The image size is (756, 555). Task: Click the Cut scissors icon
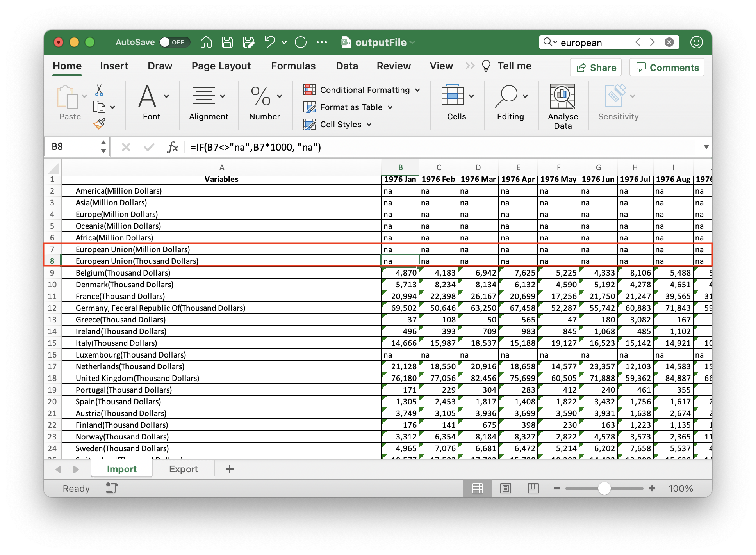[99, 90]
